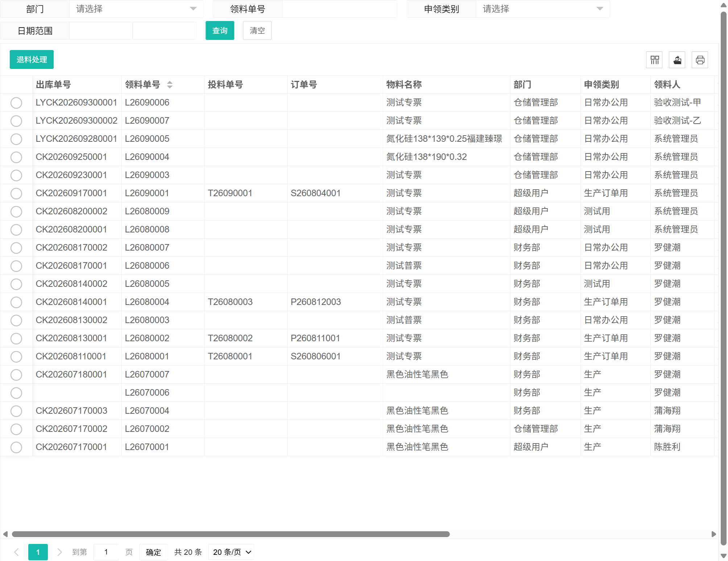Sort by 领料单号 column arrows
Viewport: 728px width, 561px height.
tap(170, 85)
